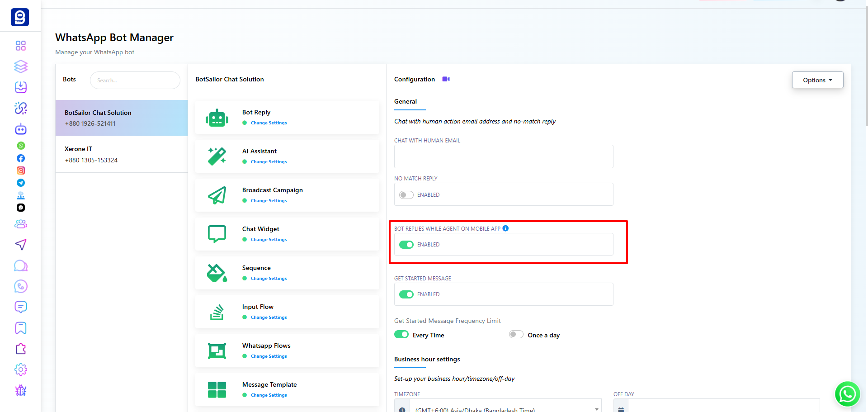
Task: Click the Chat With Human Email field
Action: (x=503, y=156)
